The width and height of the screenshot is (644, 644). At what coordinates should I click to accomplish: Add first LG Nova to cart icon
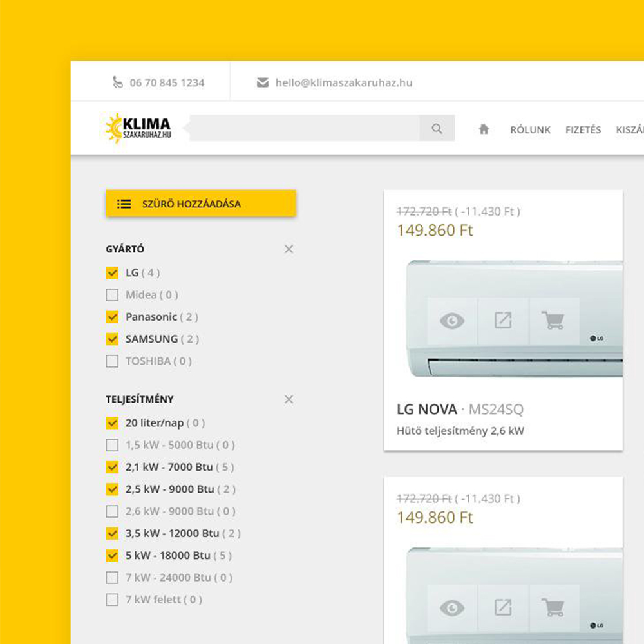tap(553, 321)
